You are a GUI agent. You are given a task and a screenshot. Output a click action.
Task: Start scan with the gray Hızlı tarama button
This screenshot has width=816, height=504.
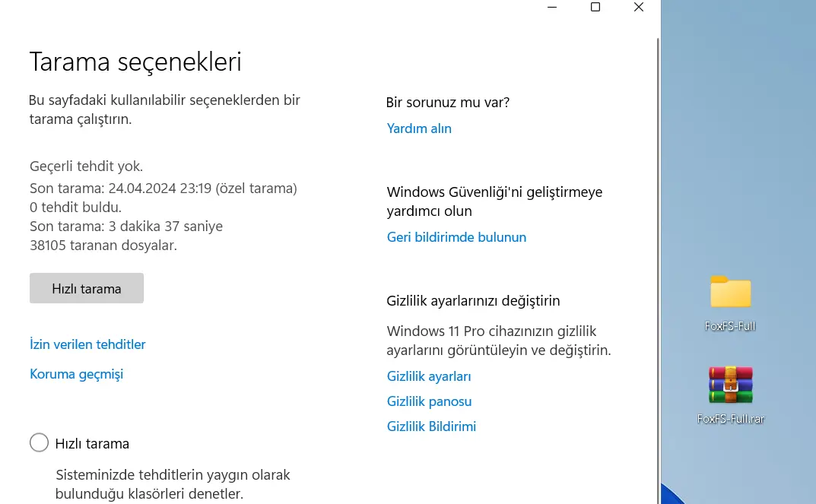[x=87, y=288]
